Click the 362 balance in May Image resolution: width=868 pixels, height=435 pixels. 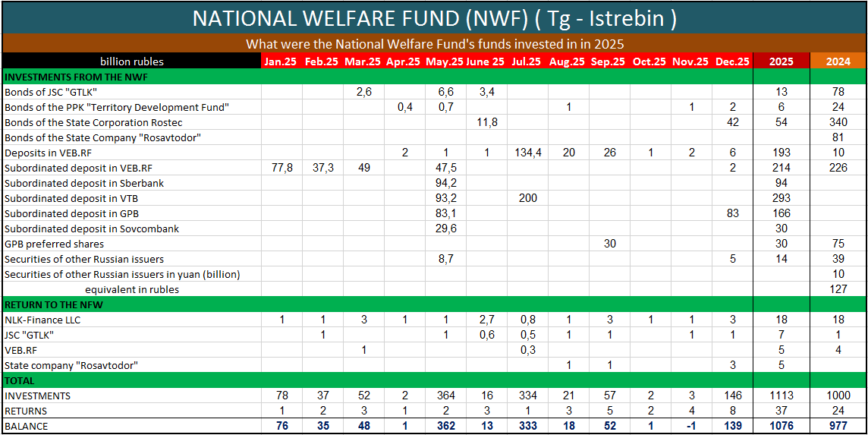445,426
